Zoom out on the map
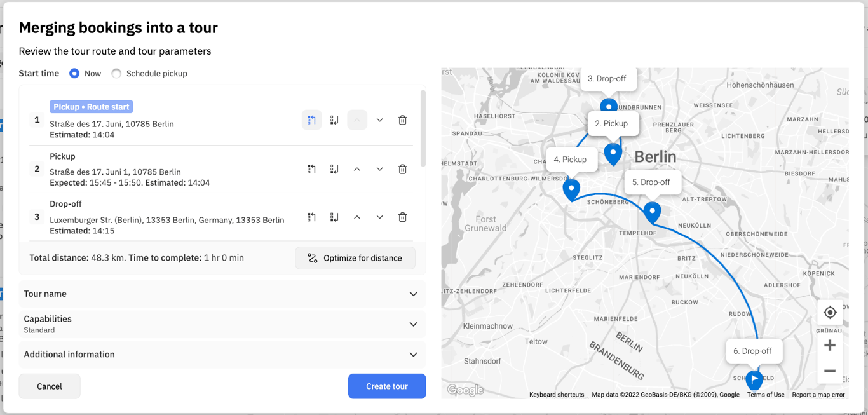868x415 pixels. coord(830,371)
